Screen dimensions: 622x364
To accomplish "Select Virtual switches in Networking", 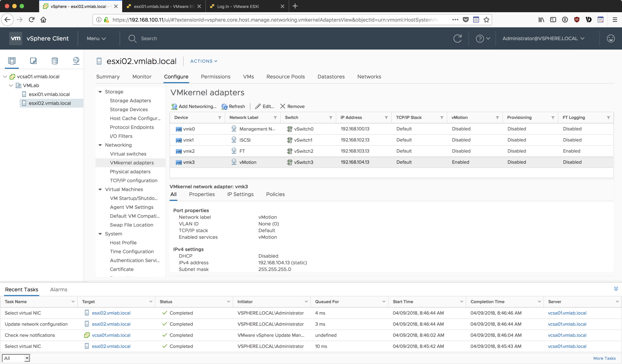I will click(128, 154).
